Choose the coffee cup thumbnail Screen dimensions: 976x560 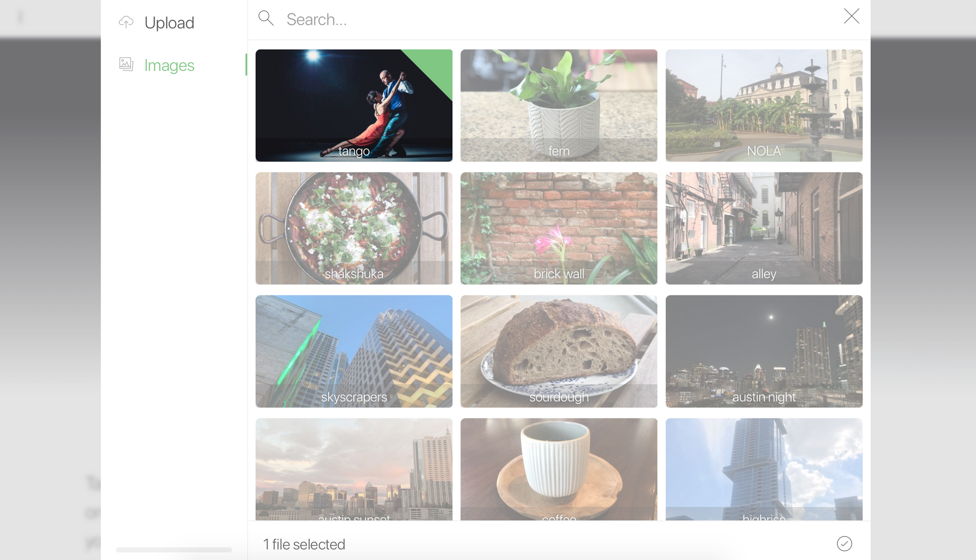tap(559, 469)
